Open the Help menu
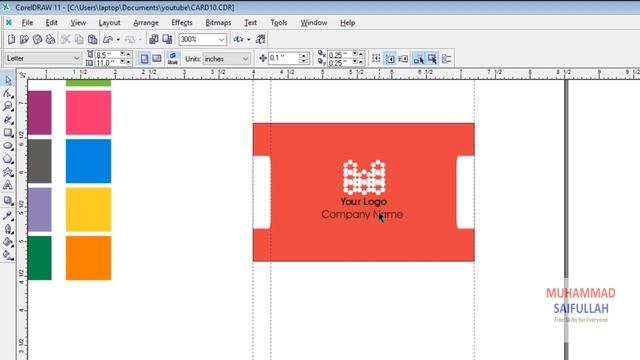Image resolution: width=640 pixels, height=360 pixels. click(347, 23)
